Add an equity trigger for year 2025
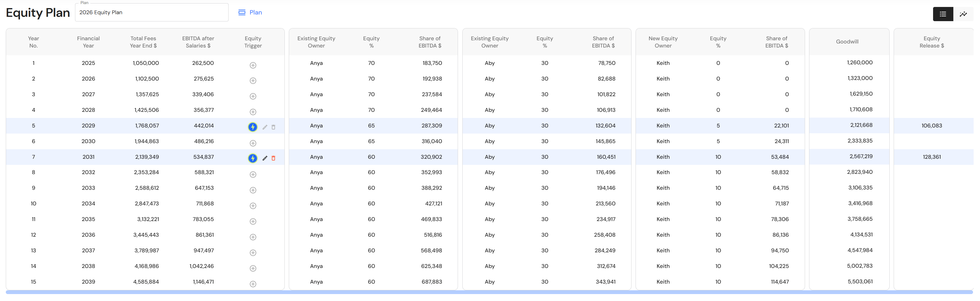This screenshot has width=980, height=301. pos(253,65)
